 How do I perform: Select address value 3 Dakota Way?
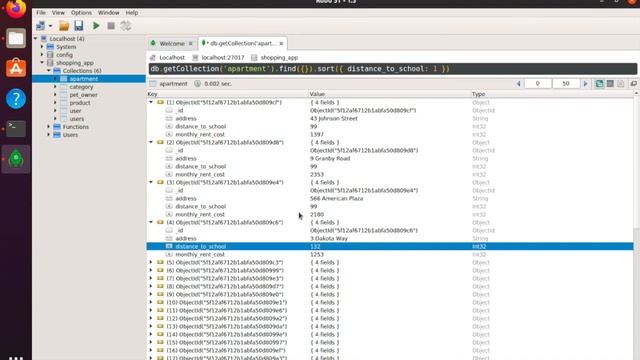click(329, 238)
